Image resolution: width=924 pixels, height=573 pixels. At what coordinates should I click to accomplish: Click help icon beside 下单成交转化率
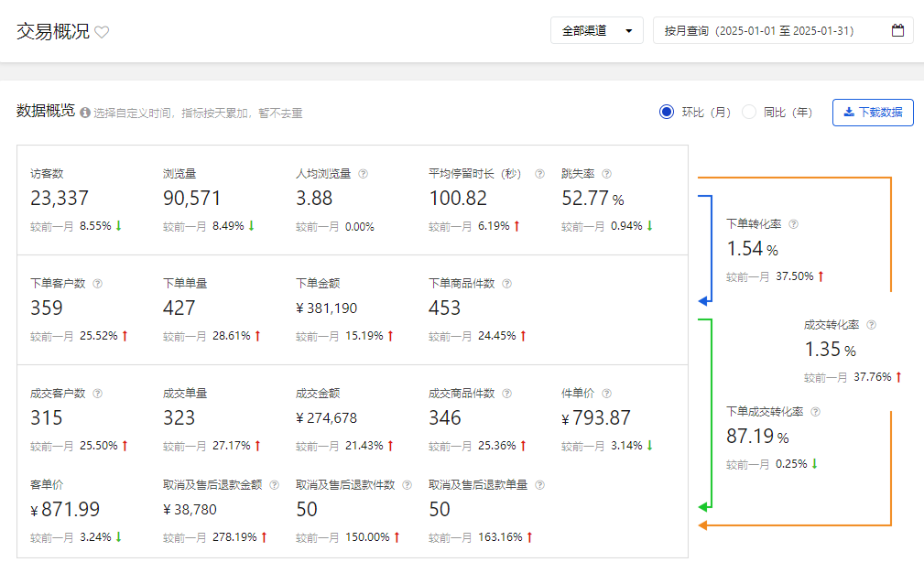coord(815,412)
